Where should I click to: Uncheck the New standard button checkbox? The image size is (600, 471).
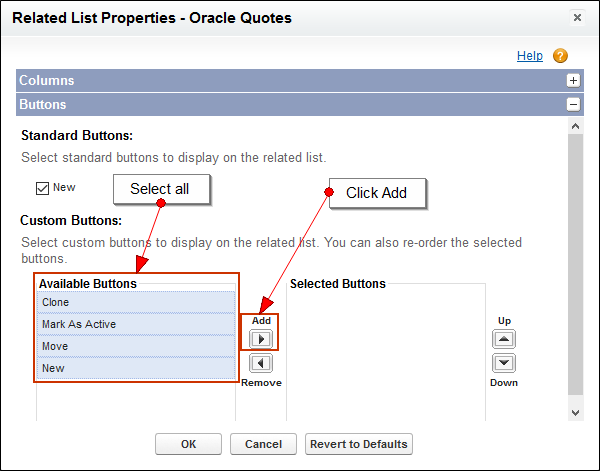pos(42,188)
